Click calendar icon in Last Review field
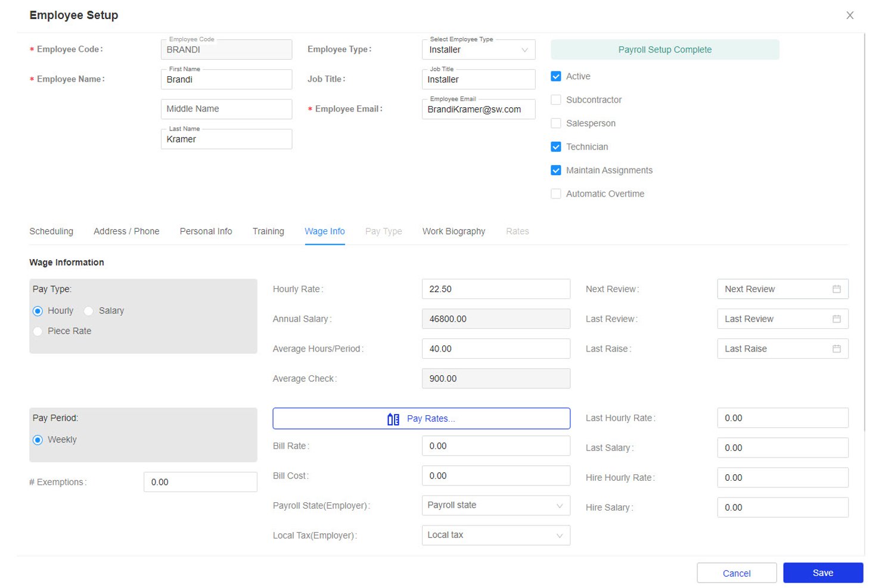Image resolution: width=882 pixels, height=588 pixels. tap(836, 319)
